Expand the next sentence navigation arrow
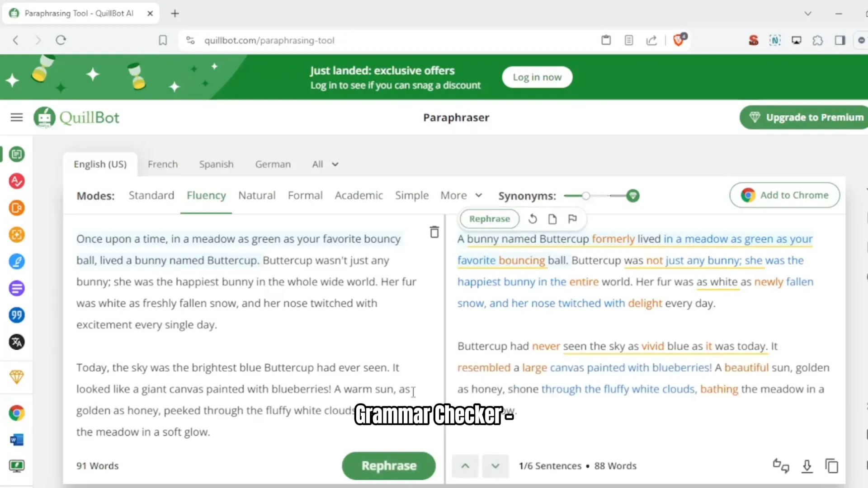 [x=495, y=466]
